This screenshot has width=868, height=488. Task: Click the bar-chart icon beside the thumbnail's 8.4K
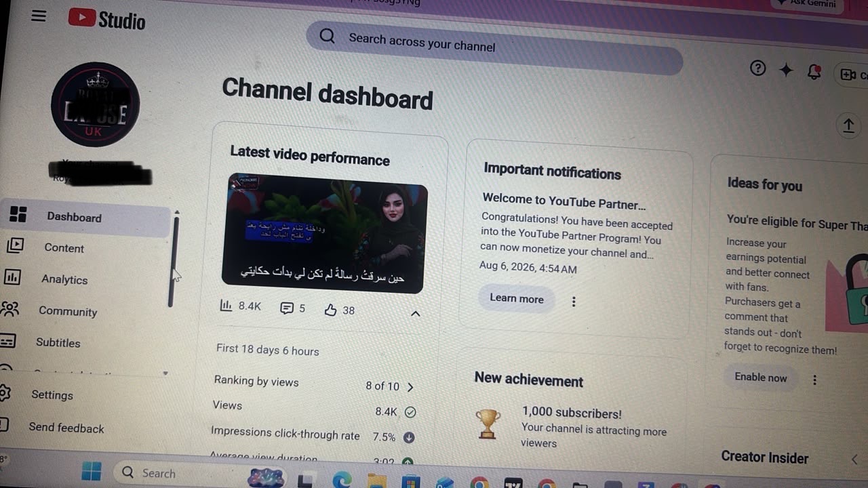point(226,306)
